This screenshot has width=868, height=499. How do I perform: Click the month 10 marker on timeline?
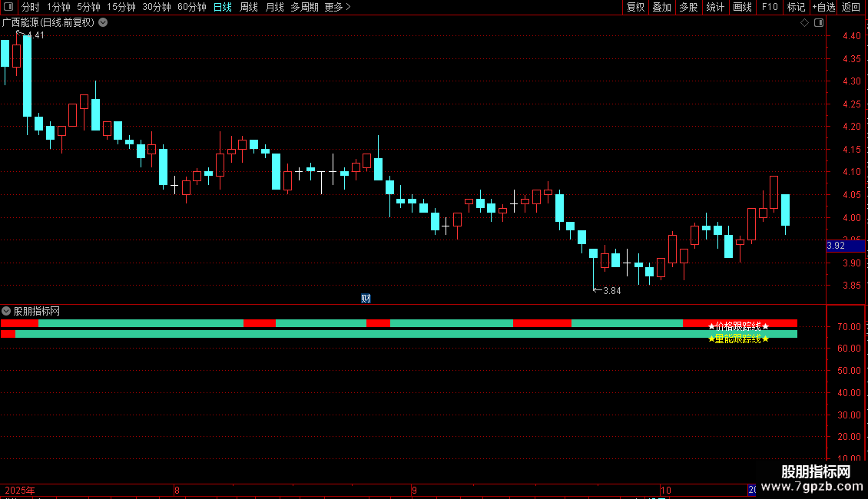click(x=665, y=490)
